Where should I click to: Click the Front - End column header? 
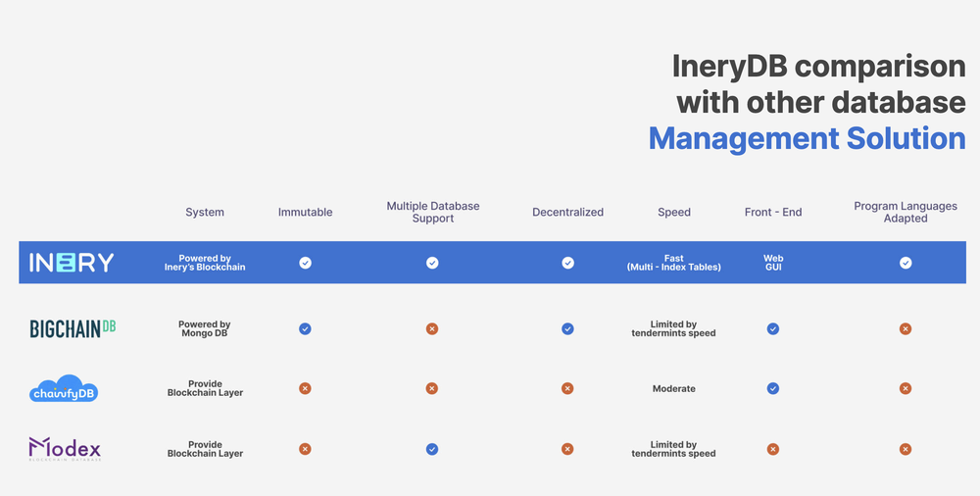tap(773, 212)
